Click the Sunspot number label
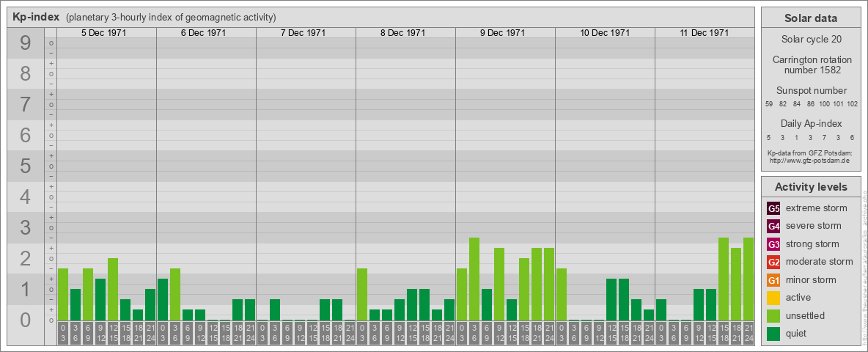868x352 pixels. 811,91
